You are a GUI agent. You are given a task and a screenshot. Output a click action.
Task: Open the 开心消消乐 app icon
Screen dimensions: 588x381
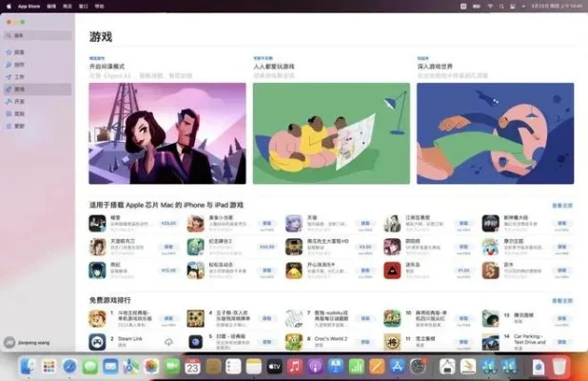tap(294, 271)
